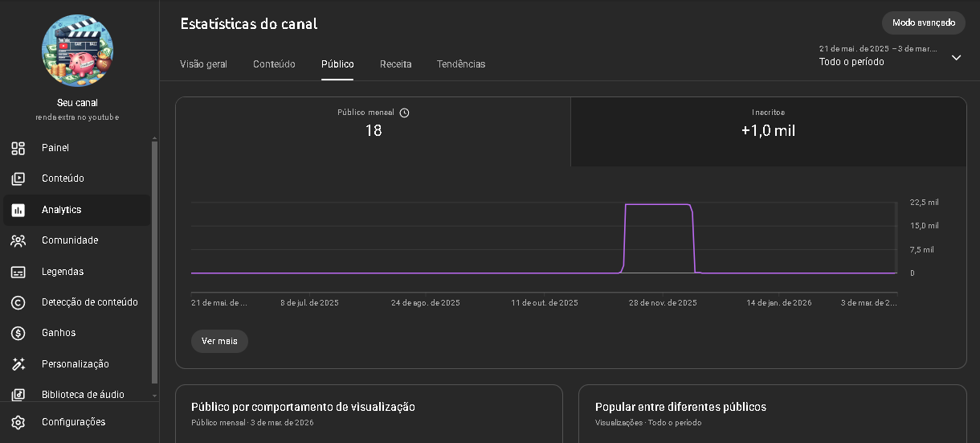Click the 11 de out. de 2025 axis label
980x443 pixels.
(x=545, y=303)
